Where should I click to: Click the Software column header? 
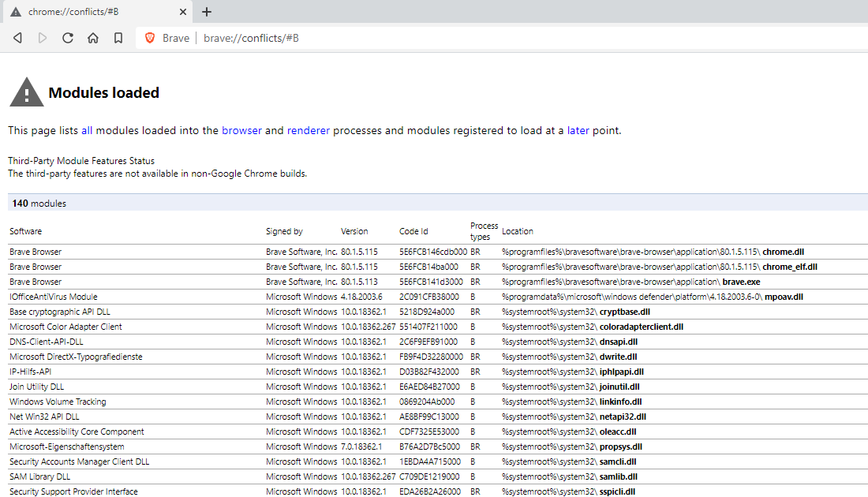tap(26, 231)
